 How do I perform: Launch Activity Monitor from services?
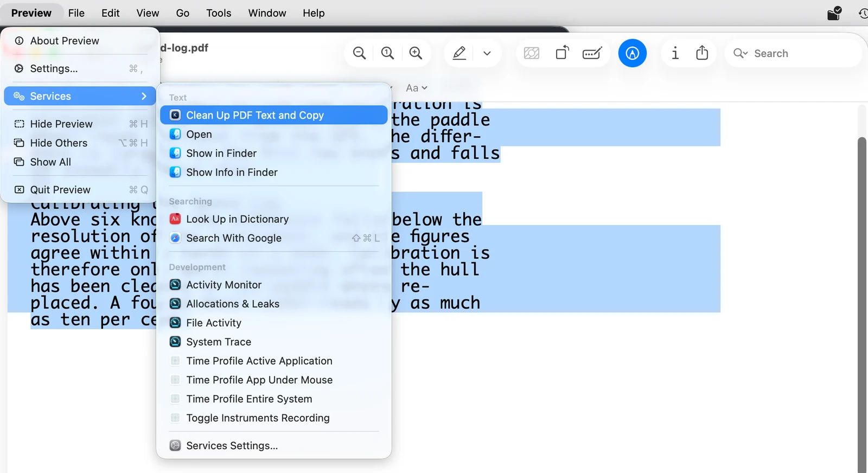[274, 285]
